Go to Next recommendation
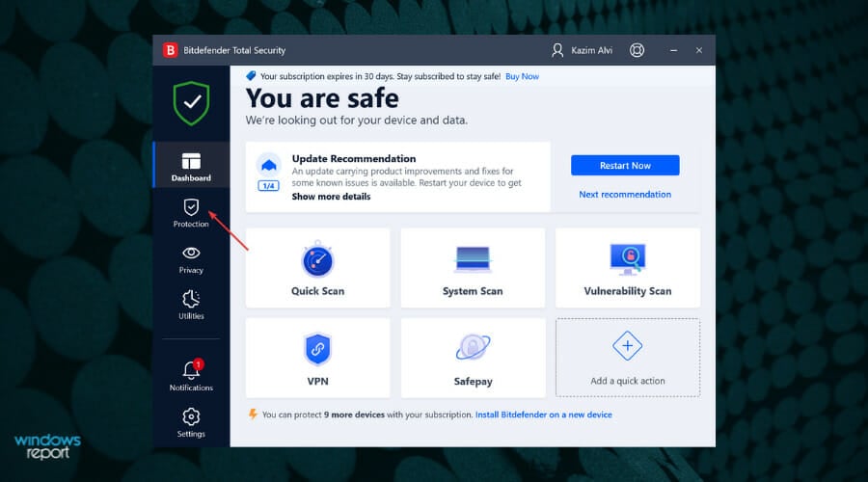Viewport: 868px width, 482px height. (x=625, y=194)
